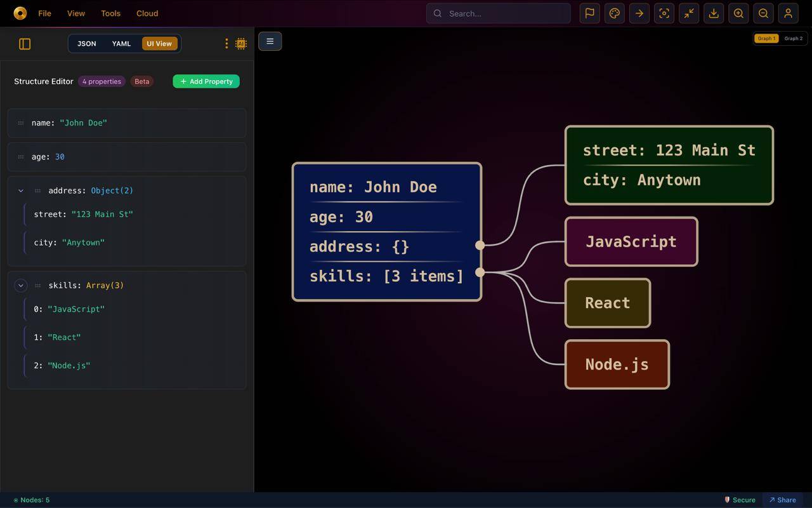Image resolution: width=812 pixels, height=508 pixels.
Task: Click the Share link in status bar
Action: click(x=783, y=500)
